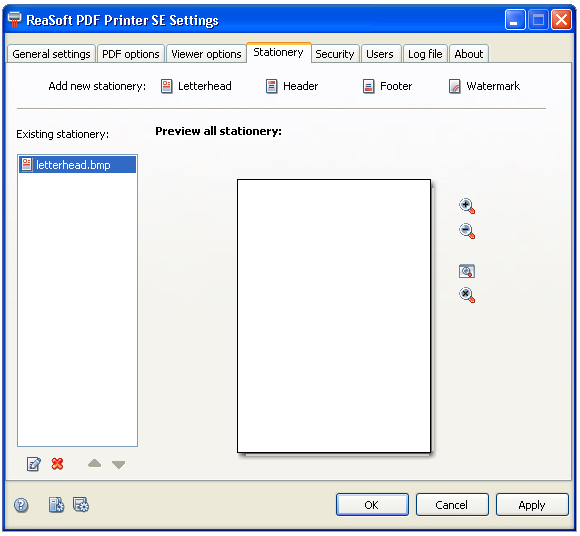The image size is (580, 536).
Task: Open help with the question mark icon
Action: click(21, 505)
